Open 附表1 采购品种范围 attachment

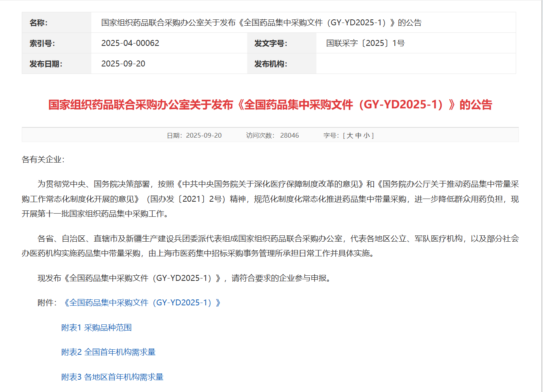96,328
